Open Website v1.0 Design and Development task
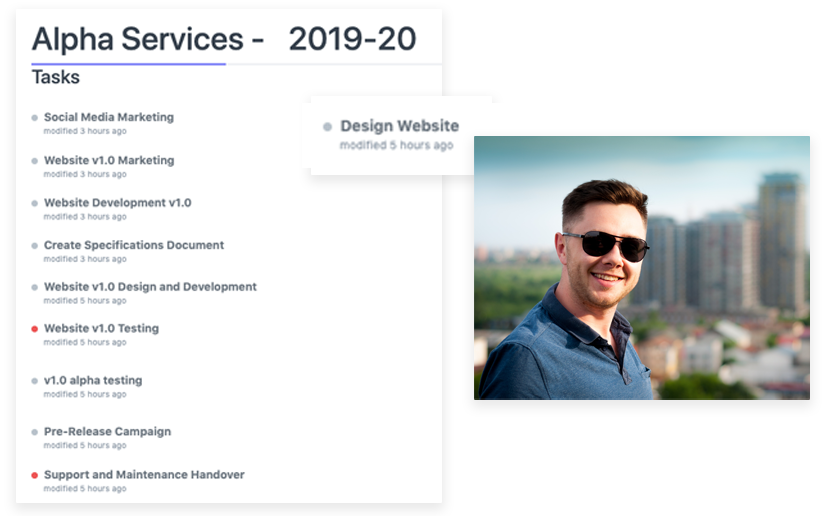This screenshot has height=516, width=826. (x=150, y=287)
